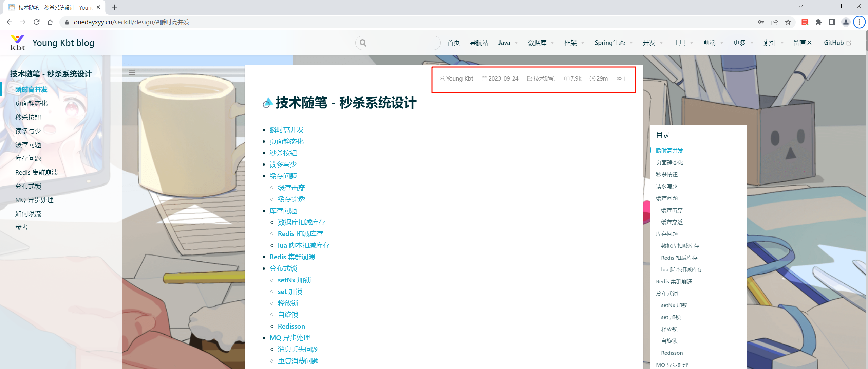Click the Young Kbt blog title
Image resolution: width=868 pixels, height=369 pixels.
[63, 43]
